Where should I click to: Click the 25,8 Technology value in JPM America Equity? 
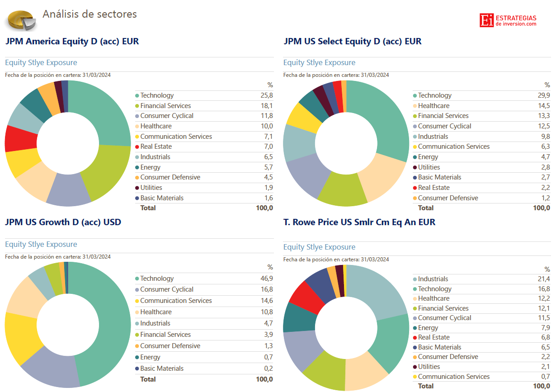pyautogui.click(x=267, y=95)
